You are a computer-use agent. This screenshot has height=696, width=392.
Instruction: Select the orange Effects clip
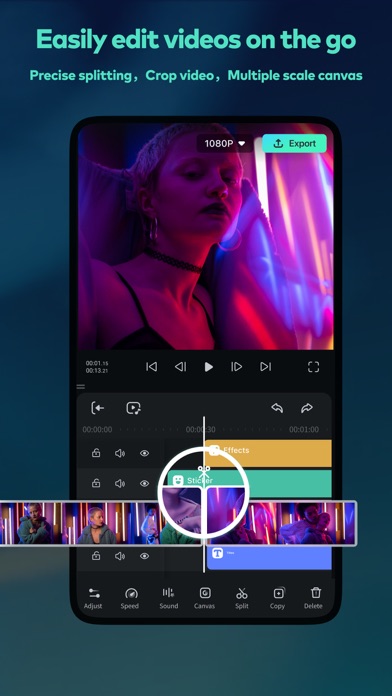click(x=269, y=453)
